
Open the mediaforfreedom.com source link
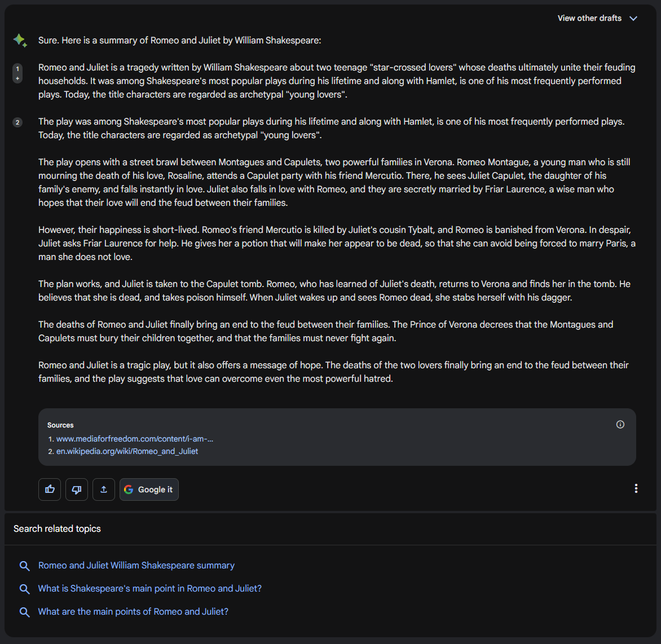[x=135, y=439]
